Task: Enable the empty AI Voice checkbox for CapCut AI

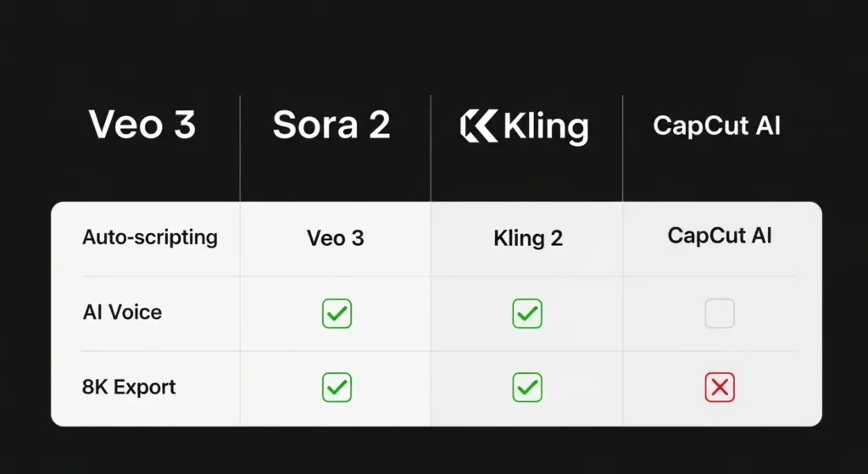Action: coord(720,314)
